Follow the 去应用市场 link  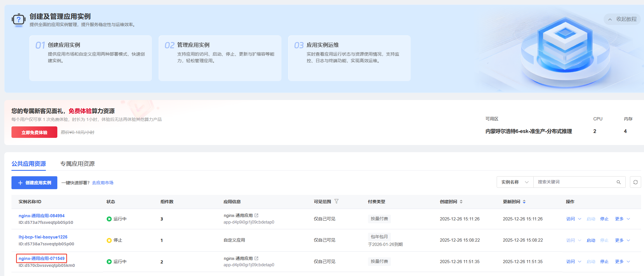point(103,183)
